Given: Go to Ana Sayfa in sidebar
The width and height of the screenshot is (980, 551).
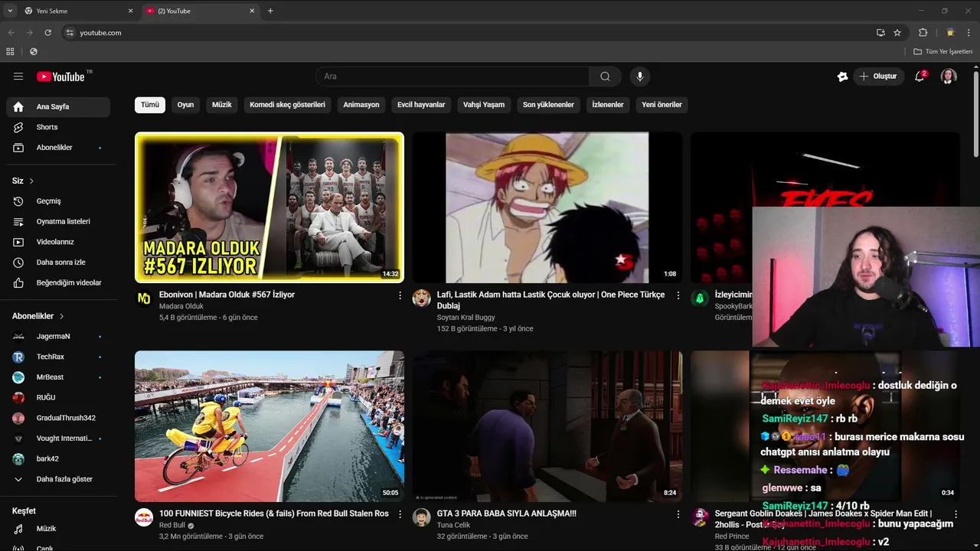Looking at the screenshot, I should pos(58,107).
